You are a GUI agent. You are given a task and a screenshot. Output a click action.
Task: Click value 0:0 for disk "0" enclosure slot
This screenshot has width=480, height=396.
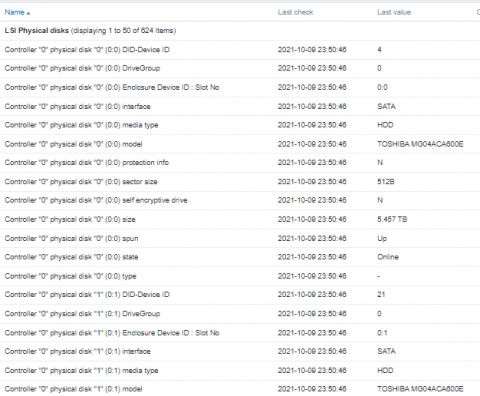(x=382, y=87)
